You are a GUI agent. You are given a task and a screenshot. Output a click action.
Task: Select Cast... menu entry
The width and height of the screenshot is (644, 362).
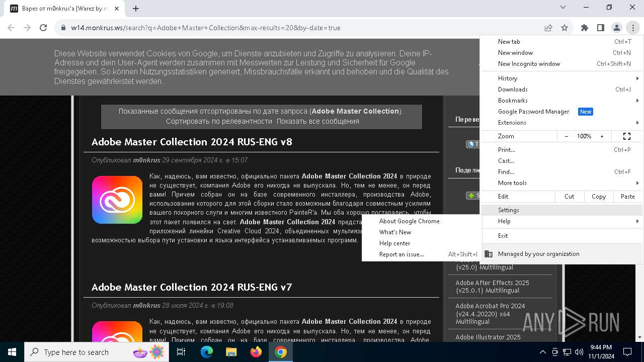(x=562, y=161)
